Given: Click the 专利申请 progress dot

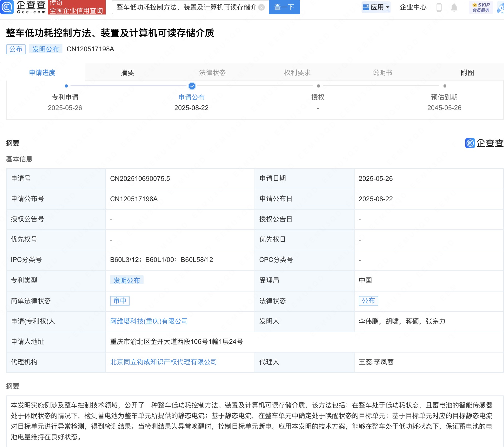Looking at the screenshot, I should (66, 86).
